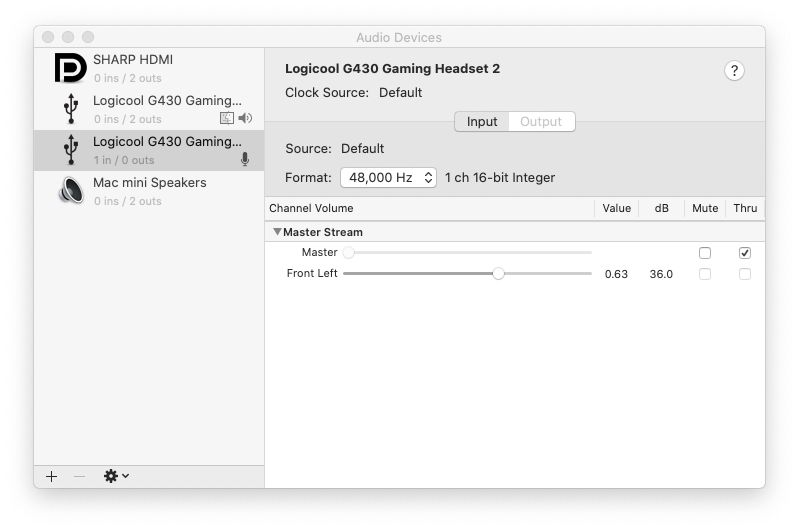Click the dB column header
799x530 pixels.
pos(661,208)
